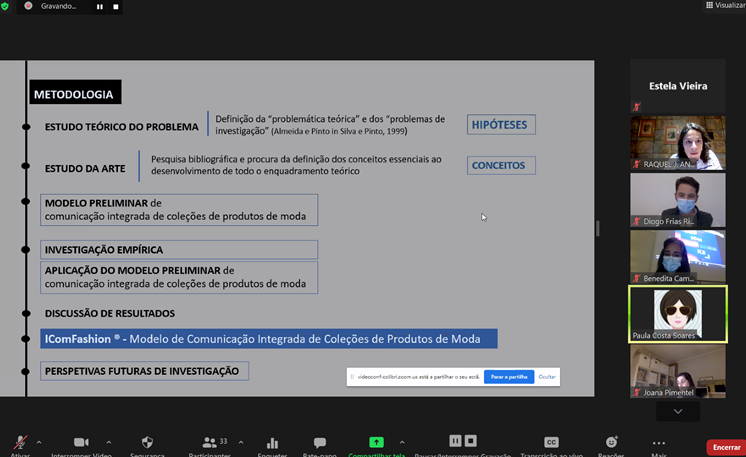Click the red Encerrar button
This screenshot has width=746, height=457.
click(x=725, y=447)
